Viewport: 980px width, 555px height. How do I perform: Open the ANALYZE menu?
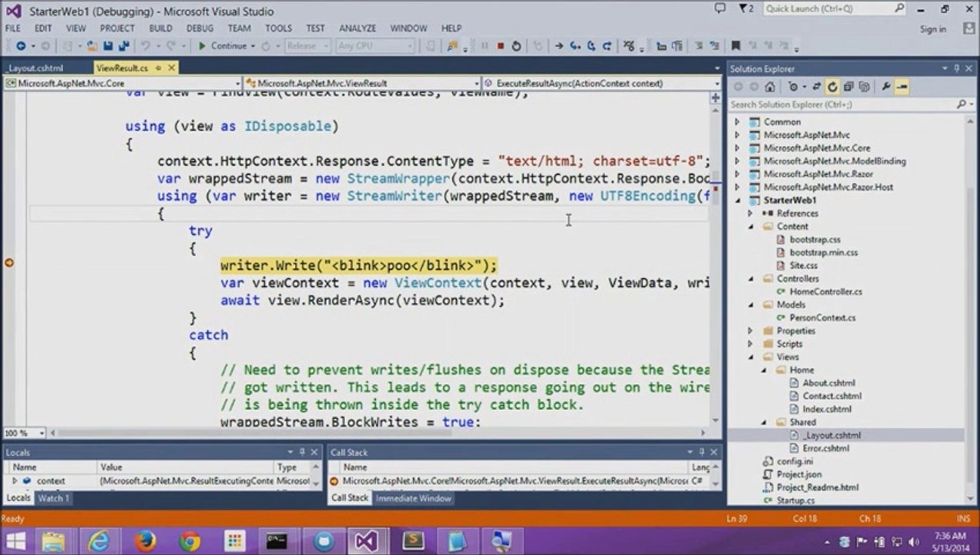(x=357, y=29)
